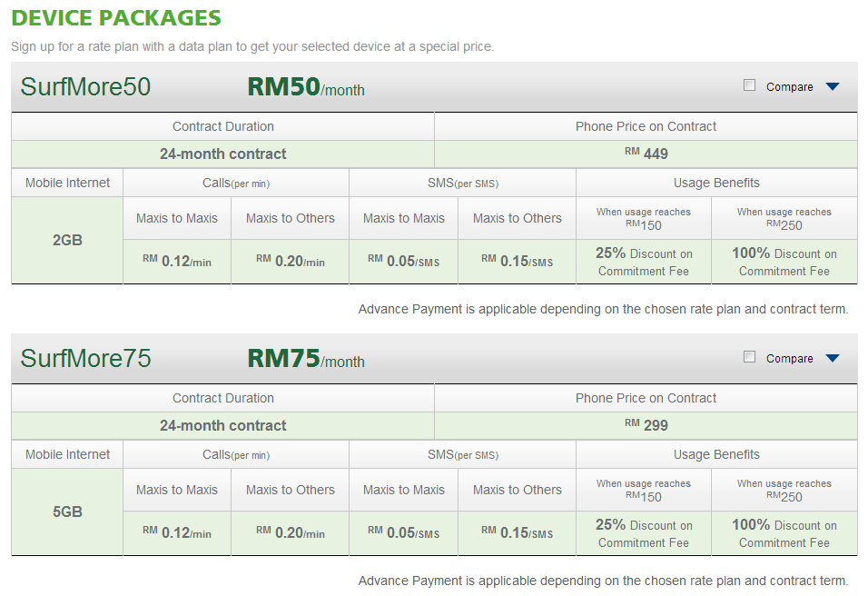Collapse SurfMore50 plan with blue arrow
This screenshot has width=868, height=596.
(832, 86)
